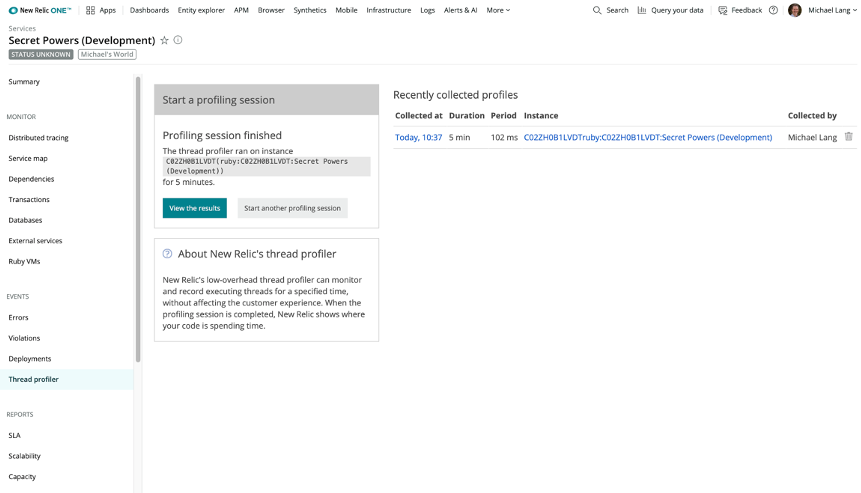Open Synthetics in the top navigation
The image size is (861, 493).
click(x=310, y=10)
